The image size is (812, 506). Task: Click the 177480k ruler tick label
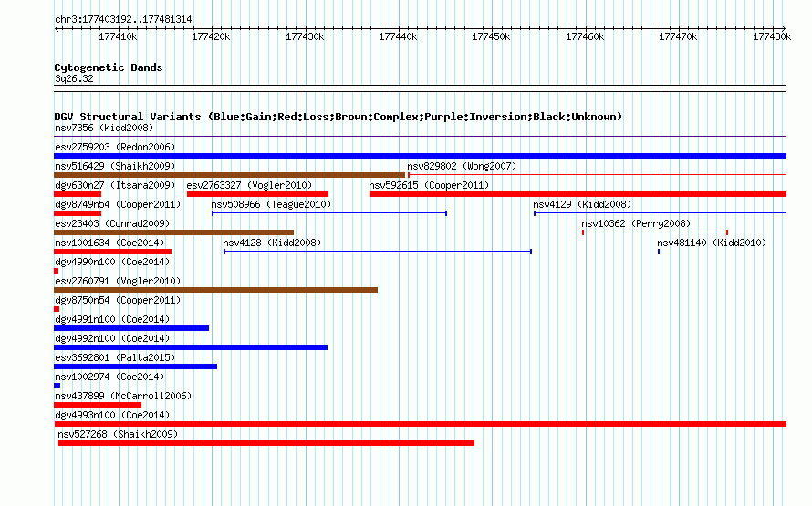coord(772,36)
